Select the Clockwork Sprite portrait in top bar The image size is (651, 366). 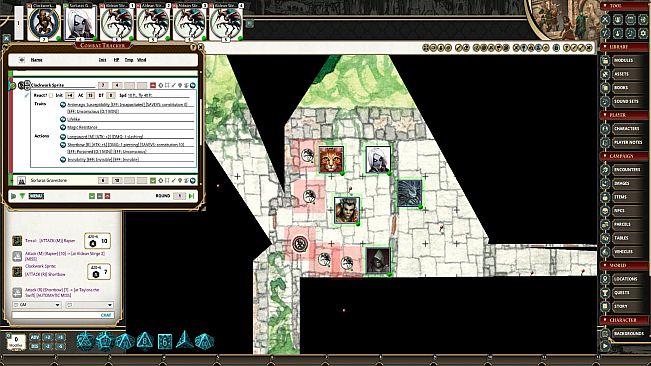[x=44, y=23]
